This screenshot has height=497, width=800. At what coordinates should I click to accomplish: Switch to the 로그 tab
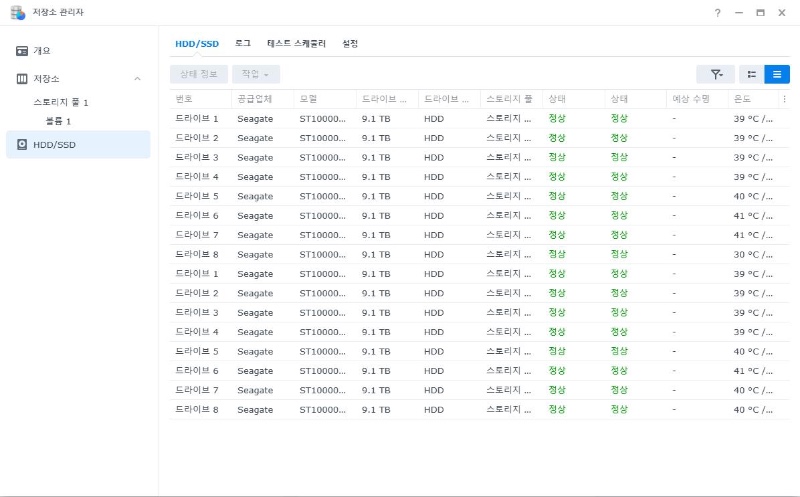(243, 44)
